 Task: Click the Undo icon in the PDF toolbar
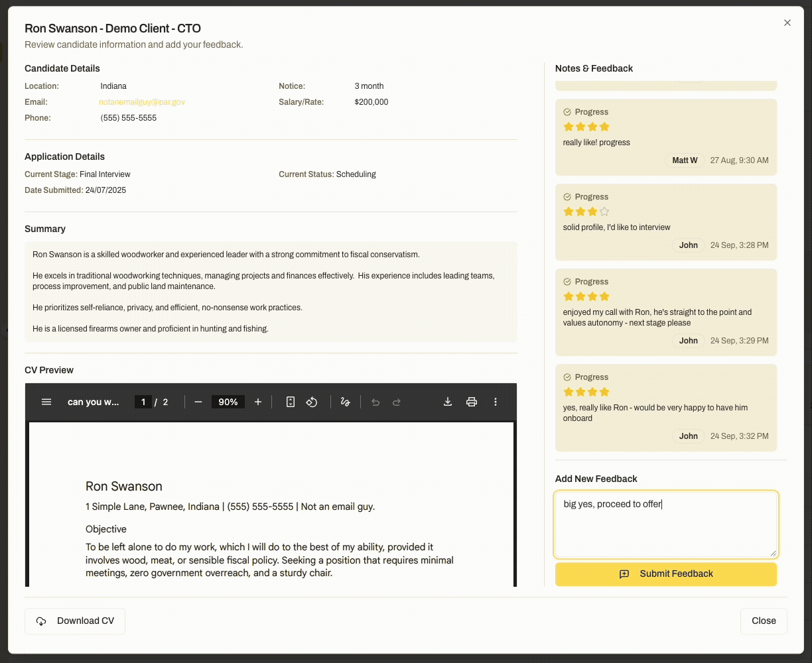[x=377, y=402]
